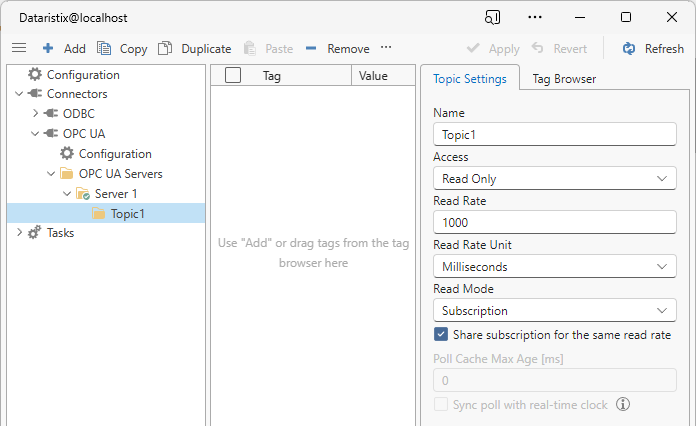This screenshot has height=426, width=696.
Task: Uncheck Share subscription for same read rate
Action: [x=441, y=335]
